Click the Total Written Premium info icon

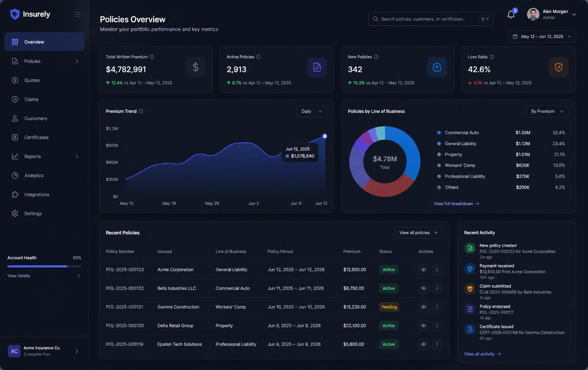click(152, 57)
